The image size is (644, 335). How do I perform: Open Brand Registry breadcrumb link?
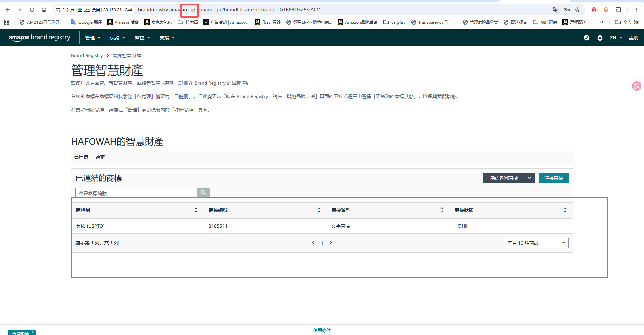pos(87,56)
